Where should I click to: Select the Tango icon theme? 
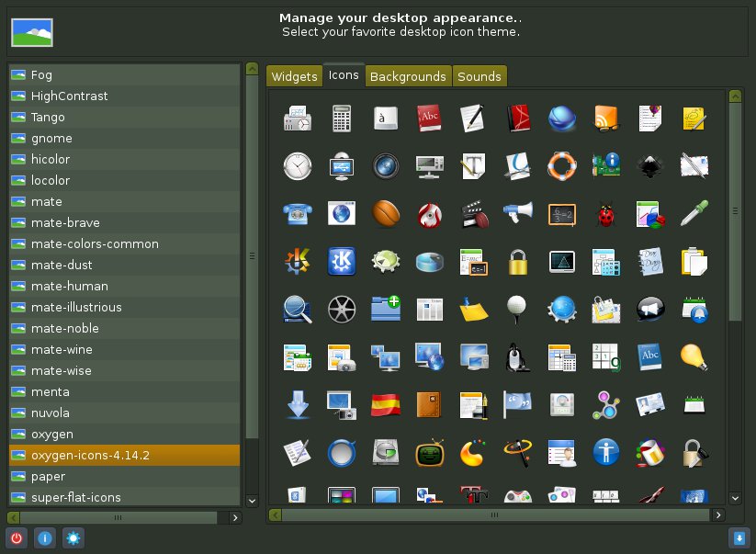[48, 117]
